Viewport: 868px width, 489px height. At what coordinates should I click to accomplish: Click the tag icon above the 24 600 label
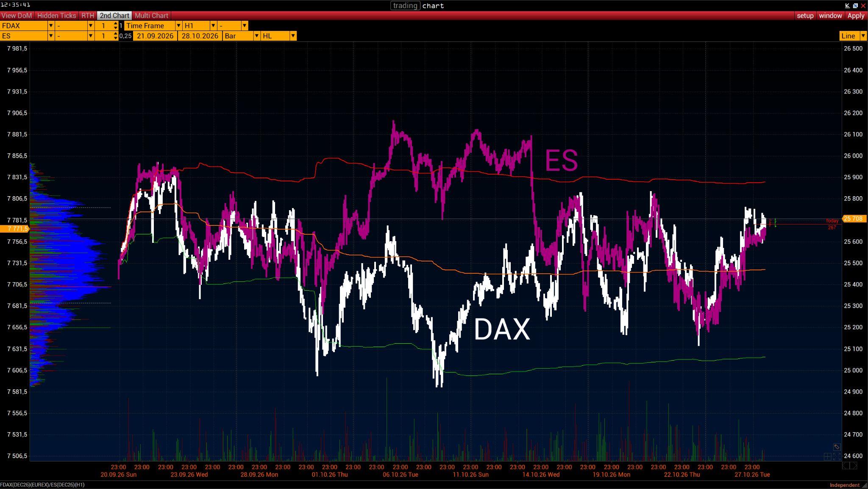(837, 447)
